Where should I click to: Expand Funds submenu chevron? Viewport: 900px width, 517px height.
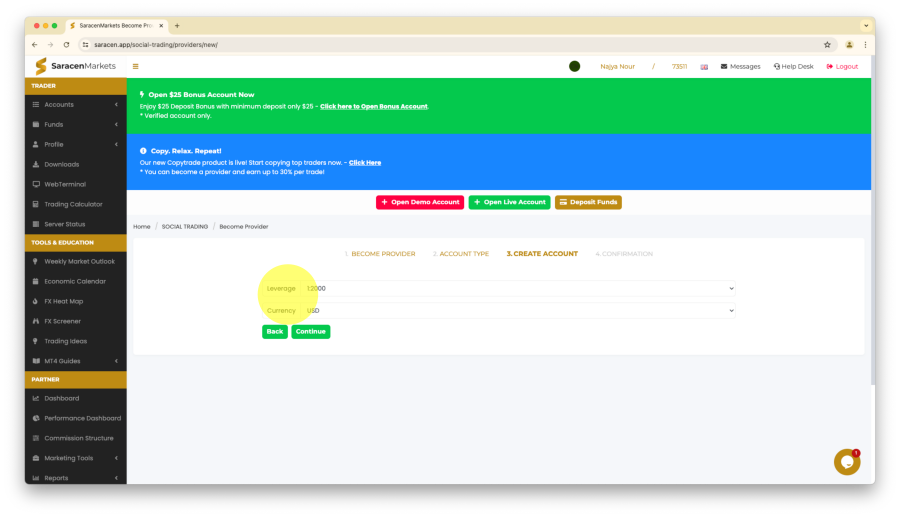[117, 125]
